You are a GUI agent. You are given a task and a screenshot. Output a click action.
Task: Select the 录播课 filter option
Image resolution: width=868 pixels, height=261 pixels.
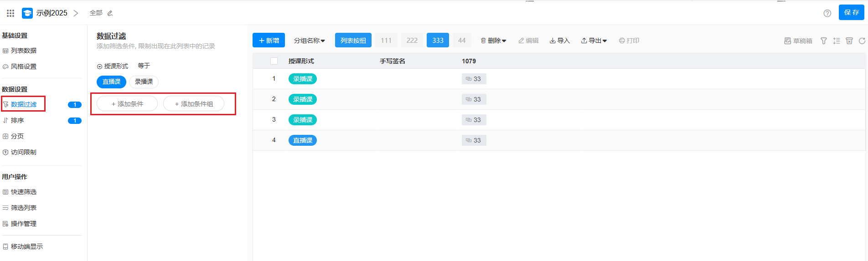point(144,82)
